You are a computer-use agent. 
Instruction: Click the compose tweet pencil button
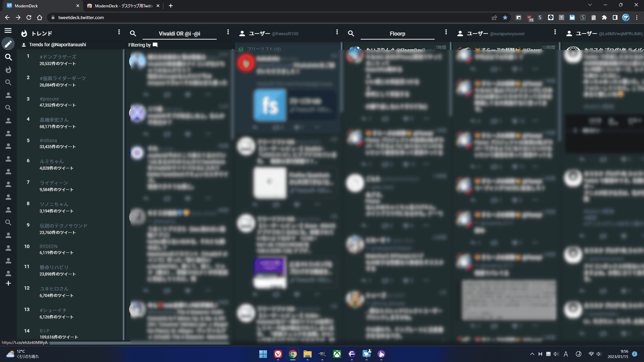point(8,44)
